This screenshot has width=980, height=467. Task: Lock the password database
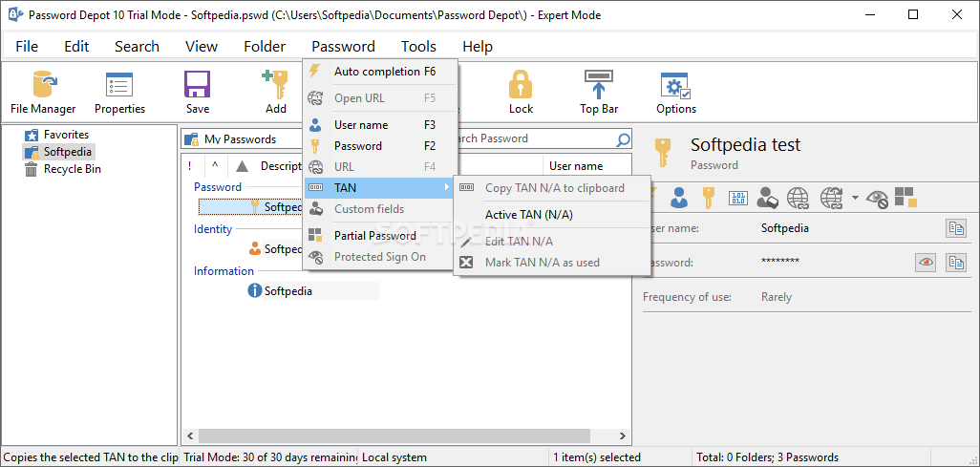(521, 93)
